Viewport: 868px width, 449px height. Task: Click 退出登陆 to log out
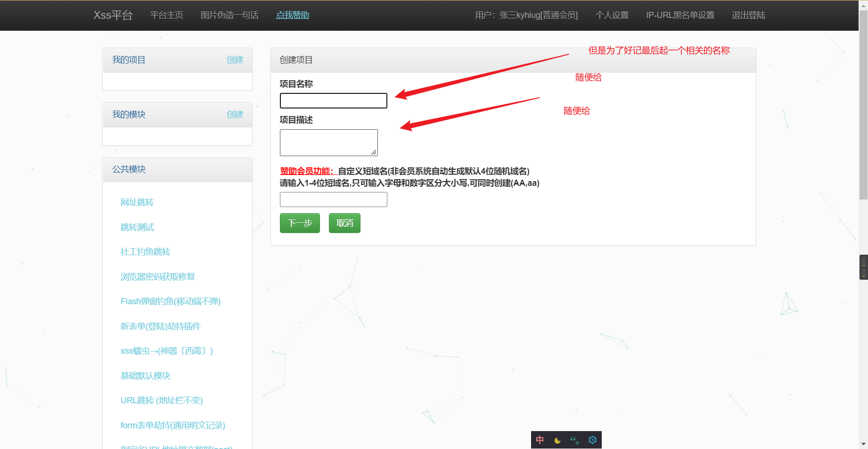(748, 15)
